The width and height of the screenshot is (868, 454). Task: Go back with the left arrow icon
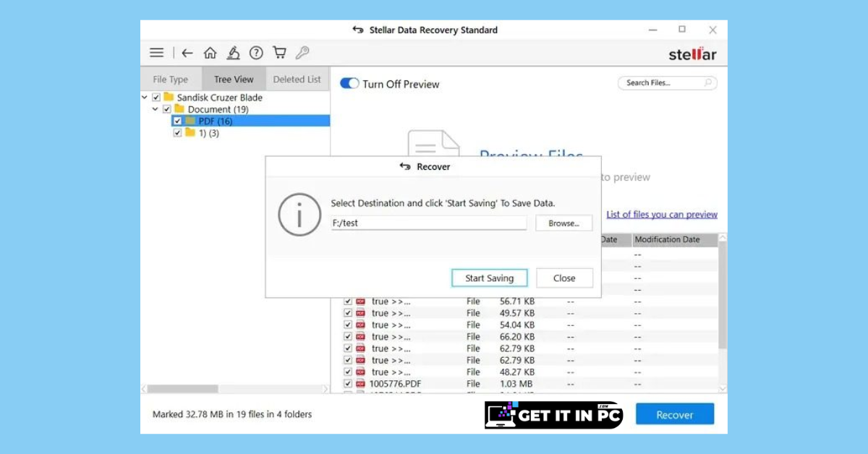coord(187,53)
